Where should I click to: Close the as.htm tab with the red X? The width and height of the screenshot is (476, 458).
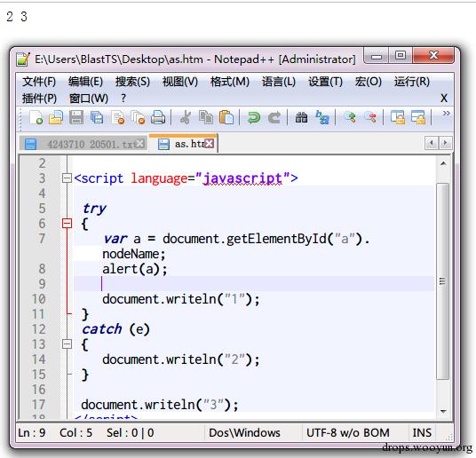(210, 143)
